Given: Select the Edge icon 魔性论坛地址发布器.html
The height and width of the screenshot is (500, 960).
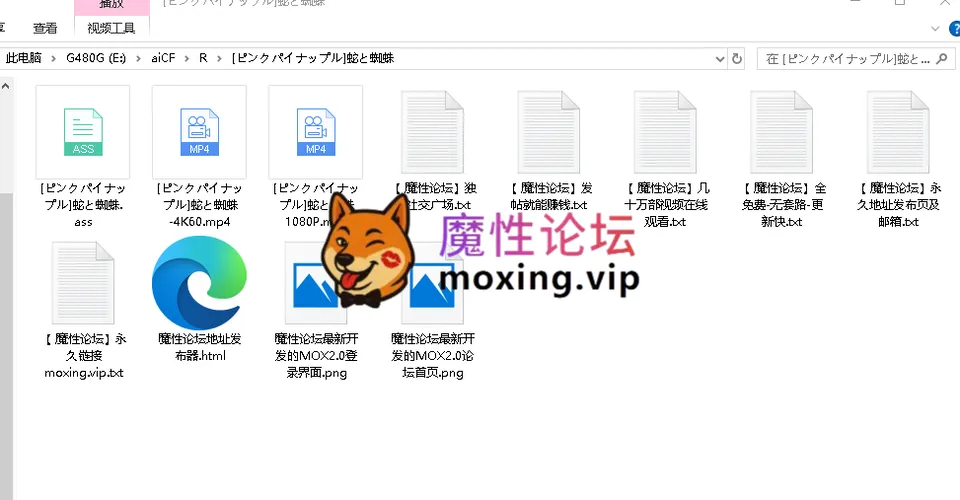Looking at the screenshot, I should pyautogui.click(x=199, y=283).
